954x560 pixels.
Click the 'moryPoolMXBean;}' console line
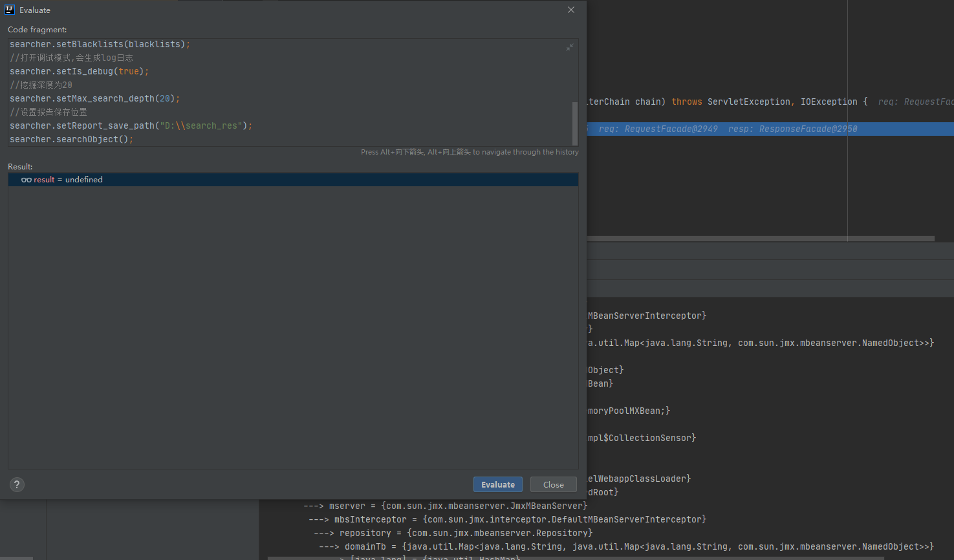(629, 411)
